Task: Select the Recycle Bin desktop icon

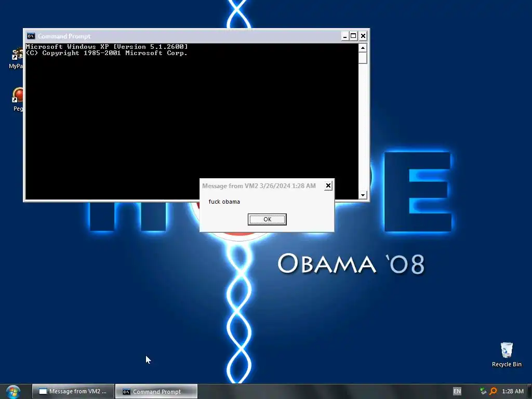Action: point(507,355)
